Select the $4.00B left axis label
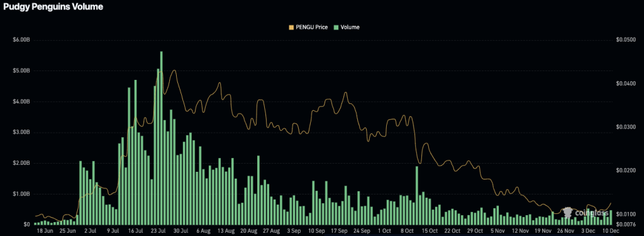Viewport: 644px width, 236px height. point(22,101)
